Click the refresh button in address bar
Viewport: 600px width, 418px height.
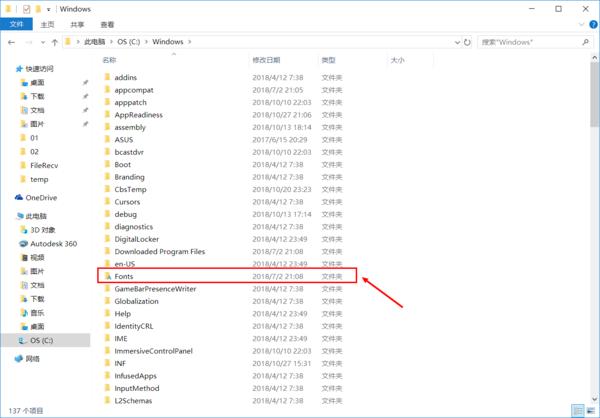(x=467, y=42)
